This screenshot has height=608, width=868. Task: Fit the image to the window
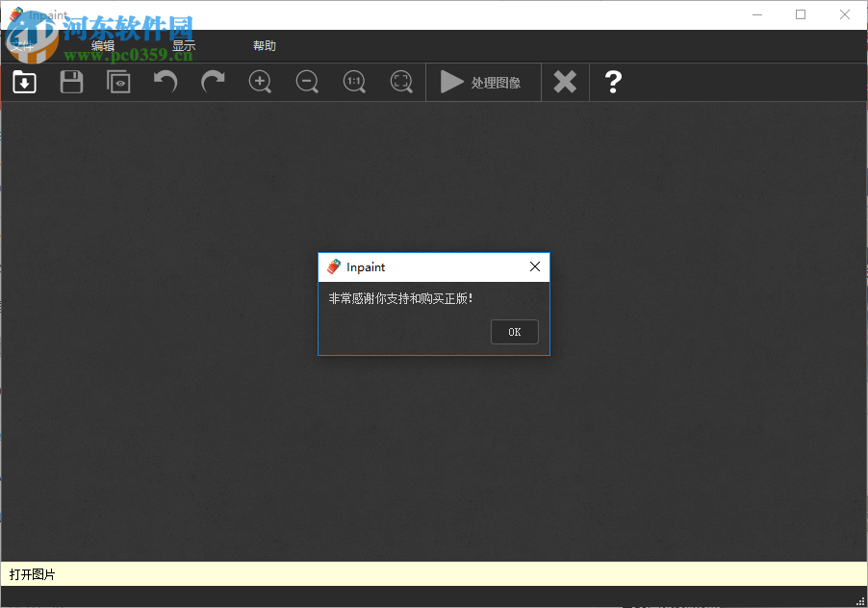click(x=400, y=82)
